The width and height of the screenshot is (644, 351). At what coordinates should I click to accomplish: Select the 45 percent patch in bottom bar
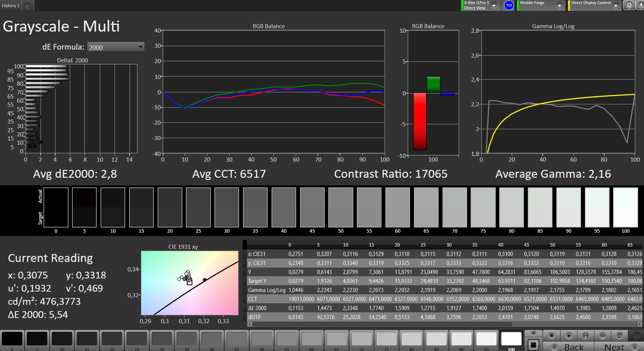237,340
